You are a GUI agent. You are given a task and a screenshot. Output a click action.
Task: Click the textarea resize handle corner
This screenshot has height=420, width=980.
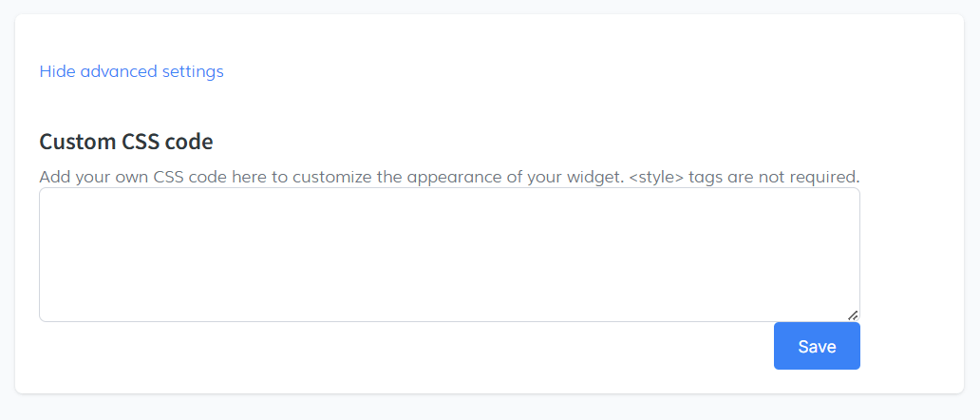tap(853, 315)
